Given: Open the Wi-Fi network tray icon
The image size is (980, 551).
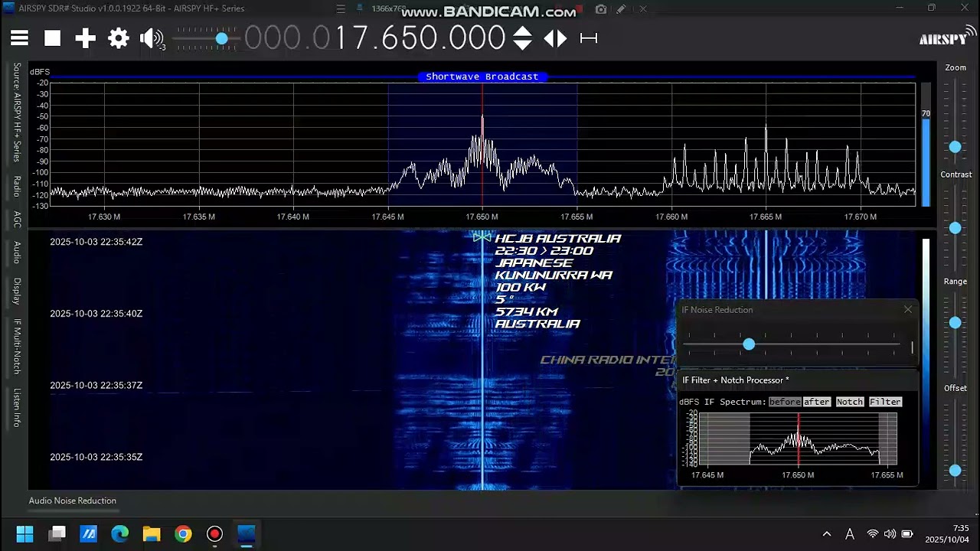Looking at the screenshot, I should pyautogui.click(x=872, y=534).
